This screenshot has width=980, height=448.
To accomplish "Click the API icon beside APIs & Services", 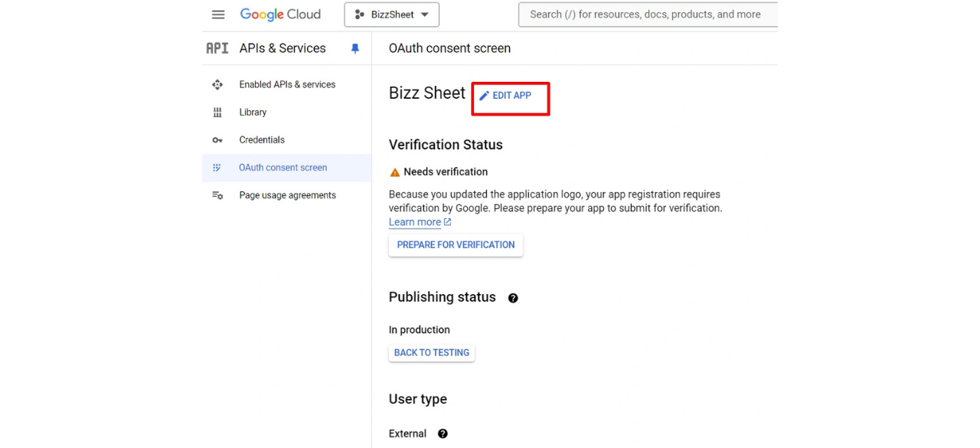I will click(x=217, y=48).
